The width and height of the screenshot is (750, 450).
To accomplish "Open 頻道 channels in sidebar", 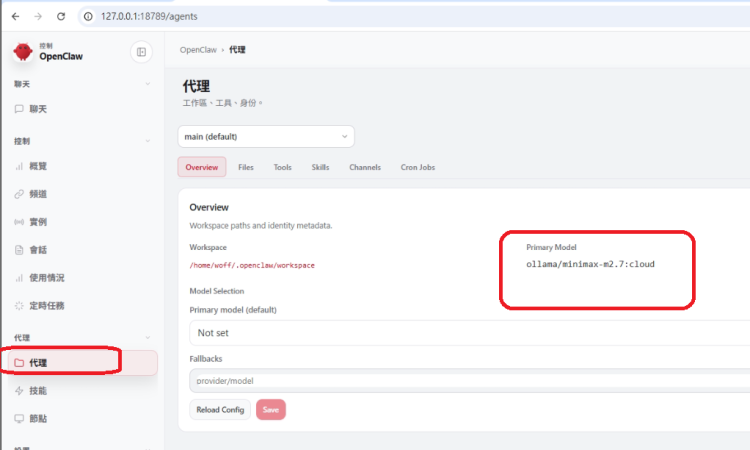I will click(38, 194).
